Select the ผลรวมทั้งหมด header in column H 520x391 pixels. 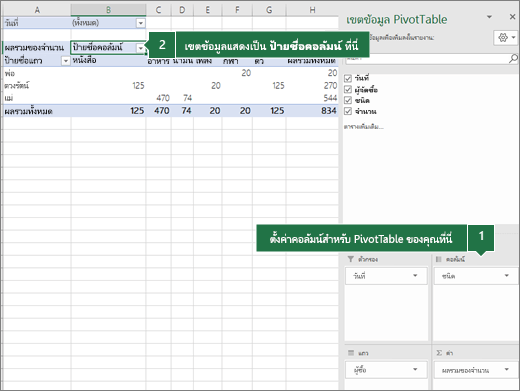(x=312, y=61)
